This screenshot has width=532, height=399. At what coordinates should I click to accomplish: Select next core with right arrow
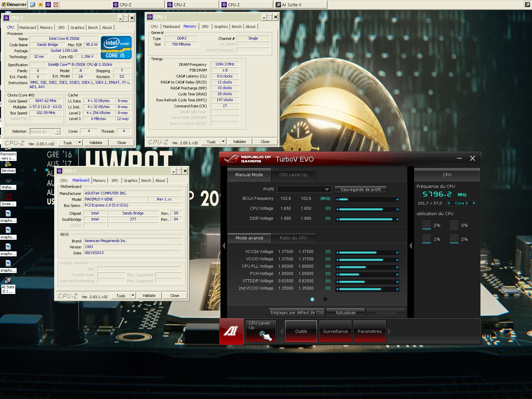[x=474, y=203]
